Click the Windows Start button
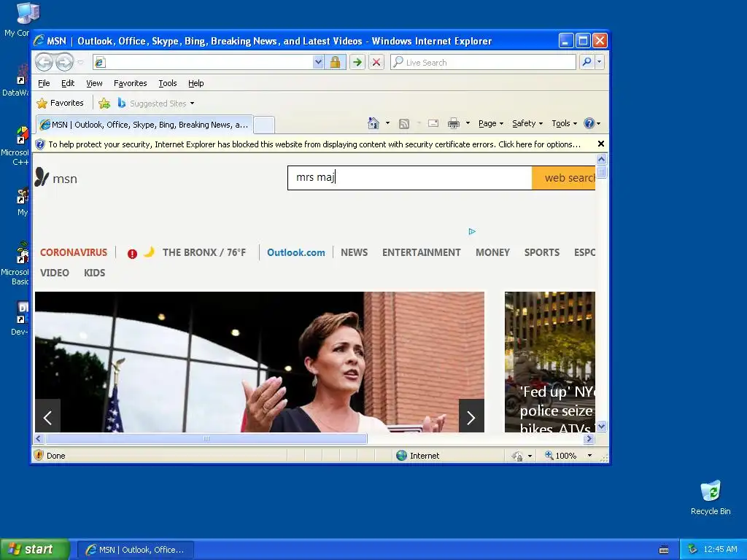The image size is (747, 560). click(x=34, y=550)
